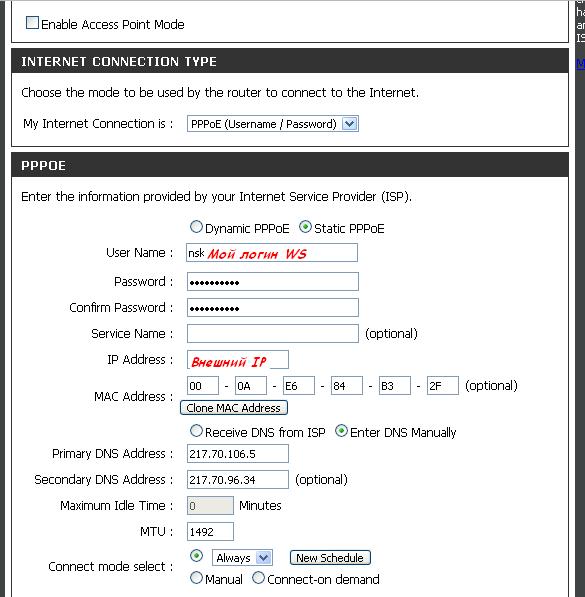Screen dimensions: 585x597
Task: Click the last MAC Address field 2F
Action: tap(443, 386)
